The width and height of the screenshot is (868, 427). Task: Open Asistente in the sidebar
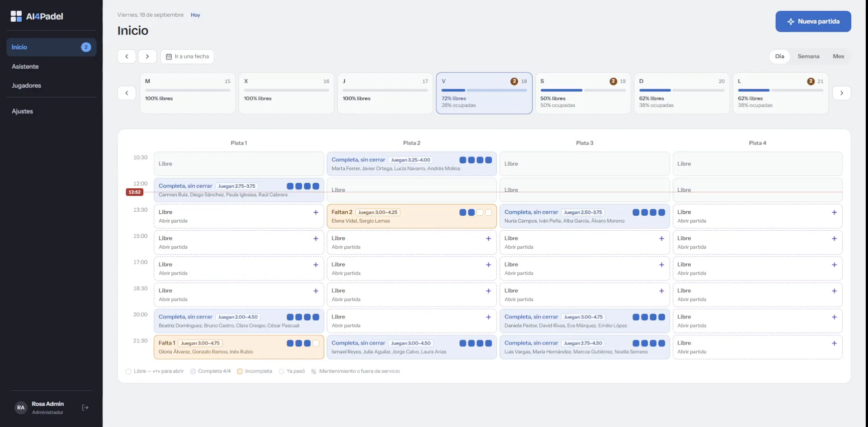[x=51, y=66]
